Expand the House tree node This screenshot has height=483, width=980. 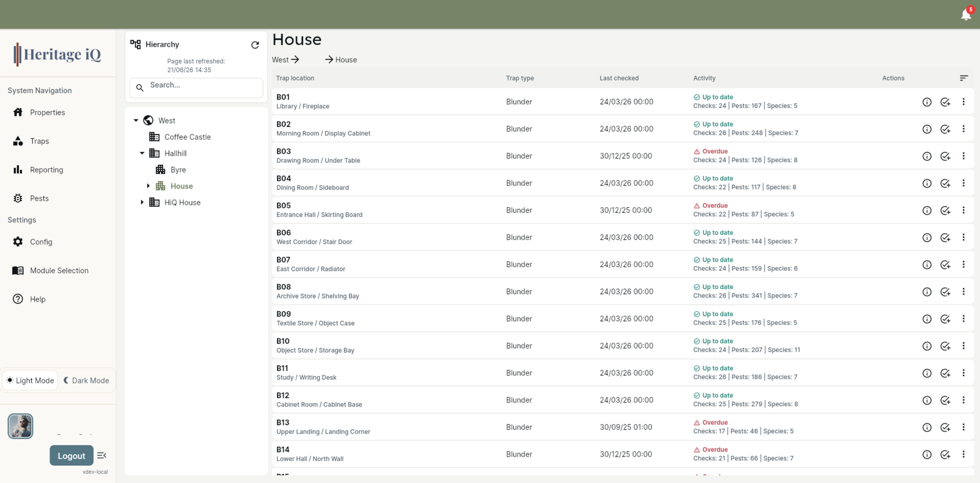148,186
